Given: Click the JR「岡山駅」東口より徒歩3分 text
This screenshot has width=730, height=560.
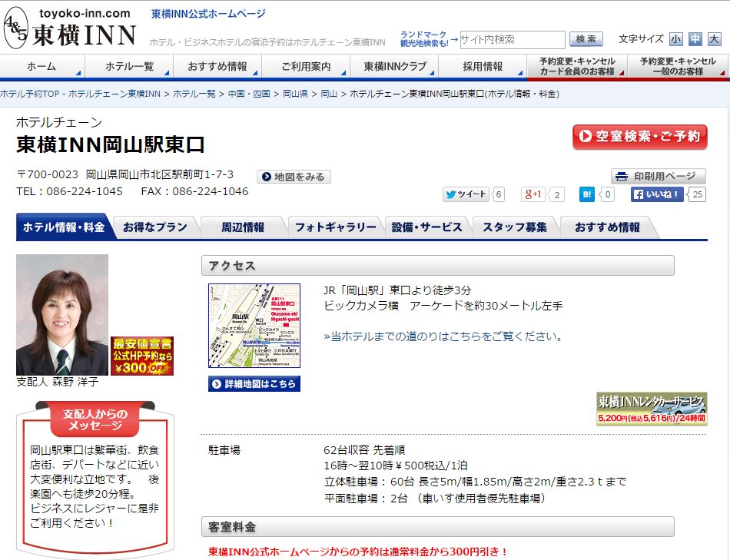Looking at the screenshot, I should 397,290.
